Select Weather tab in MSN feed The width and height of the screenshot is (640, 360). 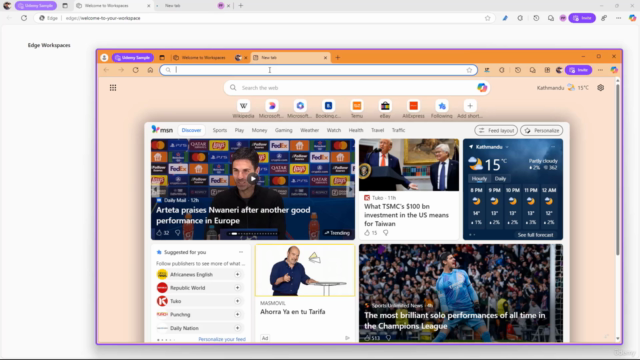(309, 130)
